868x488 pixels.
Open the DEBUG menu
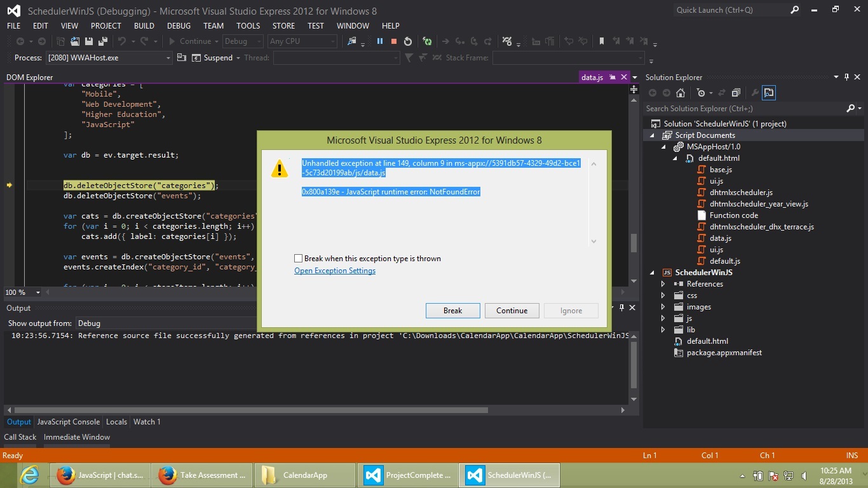pyautogui.click(x=179, y=26)
